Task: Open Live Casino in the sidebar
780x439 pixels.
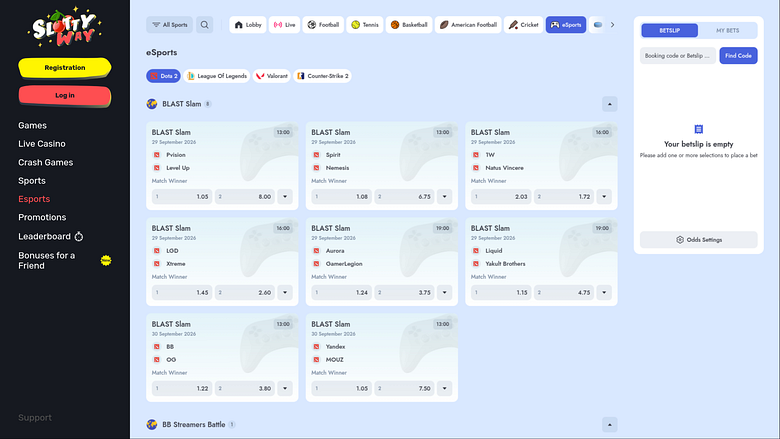Action: pos(42,144)
